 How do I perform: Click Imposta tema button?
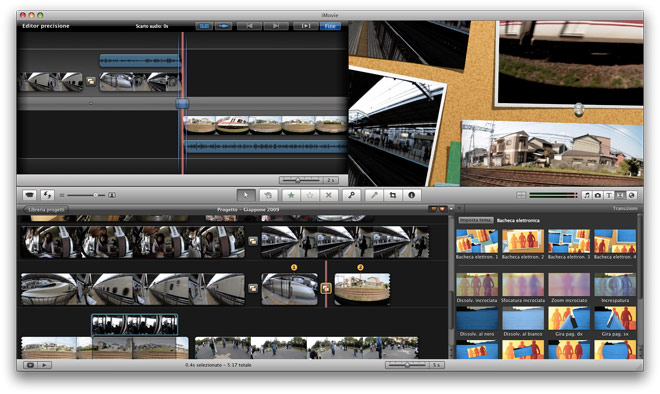pyautogui.click(x=476, y=220)
